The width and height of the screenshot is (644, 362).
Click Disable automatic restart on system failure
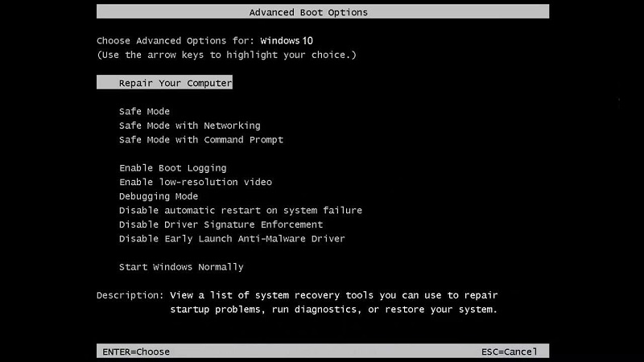[x=240, y=211]
